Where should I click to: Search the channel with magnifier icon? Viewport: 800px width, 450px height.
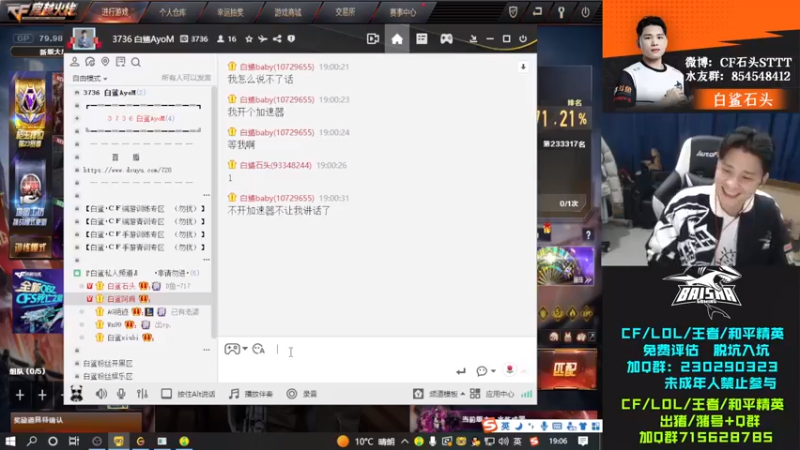(136, 62)
